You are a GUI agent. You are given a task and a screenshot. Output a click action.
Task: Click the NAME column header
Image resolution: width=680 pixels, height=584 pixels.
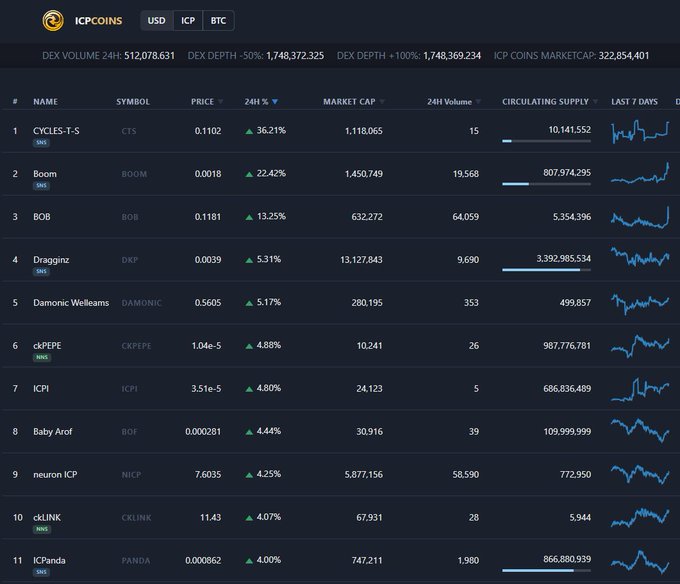pos(46,102)
